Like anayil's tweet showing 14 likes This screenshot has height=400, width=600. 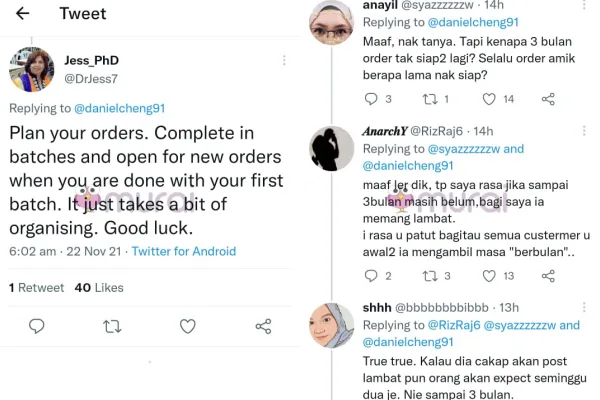[x=490, y=99]
